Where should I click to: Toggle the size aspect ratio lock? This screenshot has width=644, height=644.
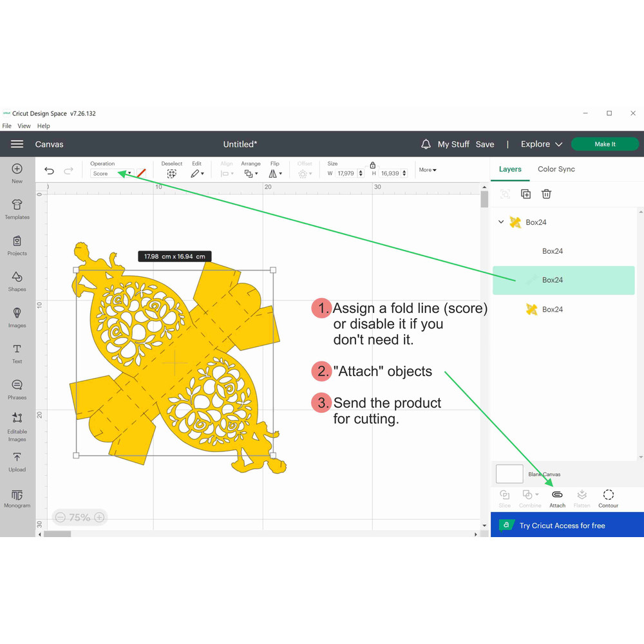[x=372, y=166]
